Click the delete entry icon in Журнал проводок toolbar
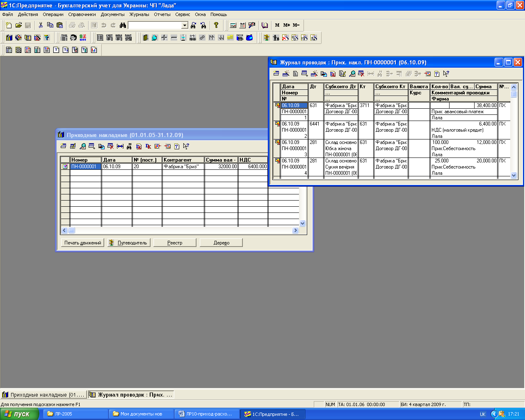 point(361,73)
